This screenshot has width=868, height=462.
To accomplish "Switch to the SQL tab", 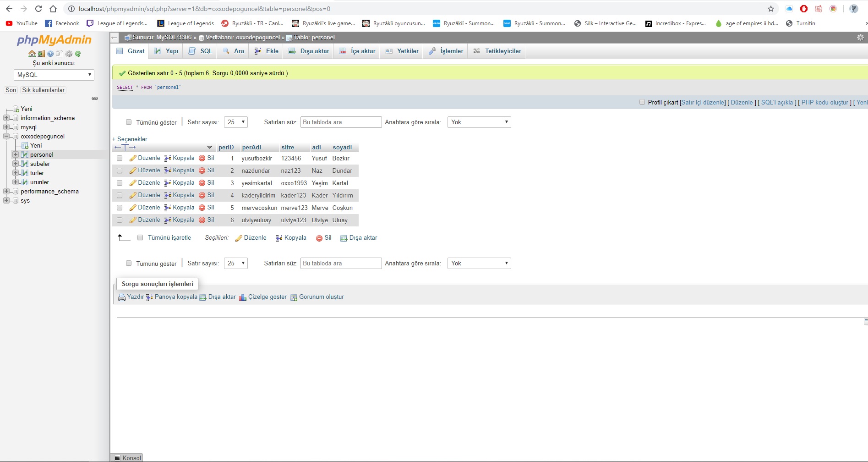I will (x=201, y=51).
